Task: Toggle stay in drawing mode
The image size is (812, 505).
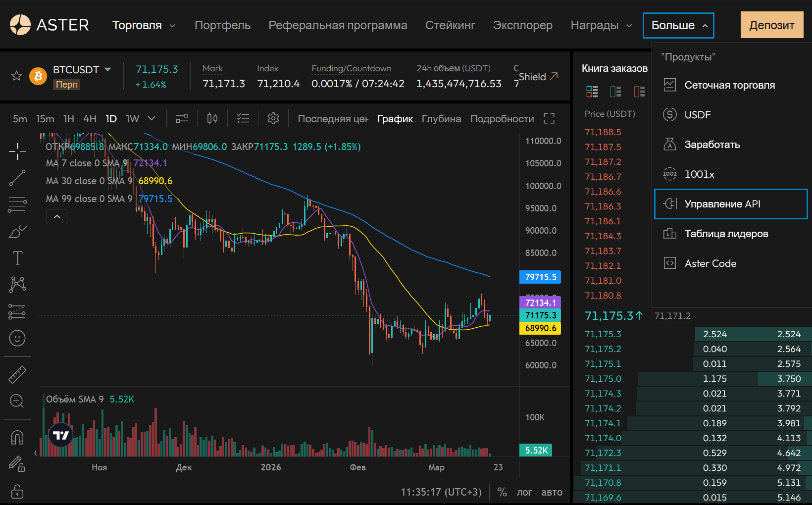Action: click(x=17, y=464)
